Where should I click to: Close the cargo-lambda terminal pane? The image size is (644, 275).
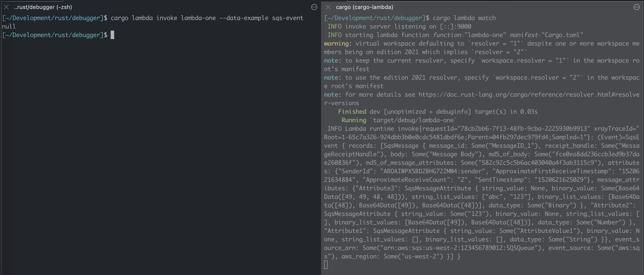pos(328,7)
